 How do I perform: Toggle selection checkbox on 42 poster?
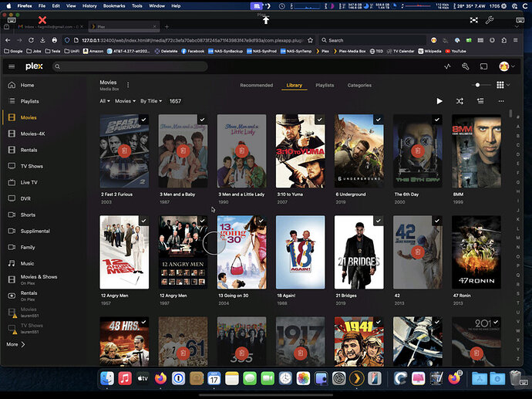pyautogui.click(x=437, y=221)
